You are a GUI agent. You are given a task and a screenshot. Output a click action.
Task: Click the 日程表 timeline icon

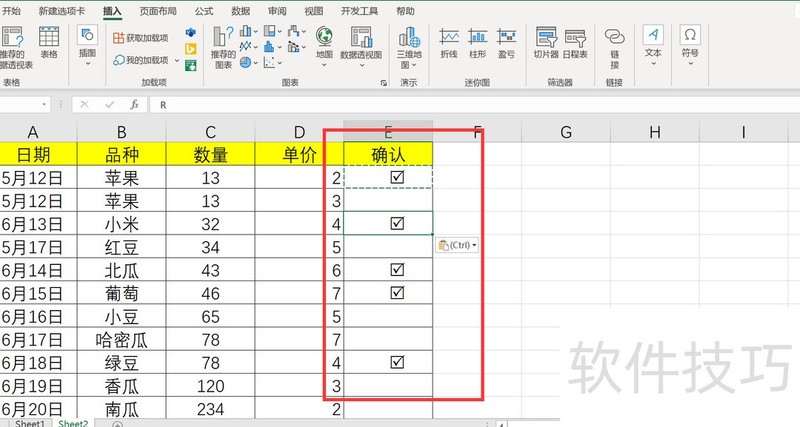tap(575, 43)
